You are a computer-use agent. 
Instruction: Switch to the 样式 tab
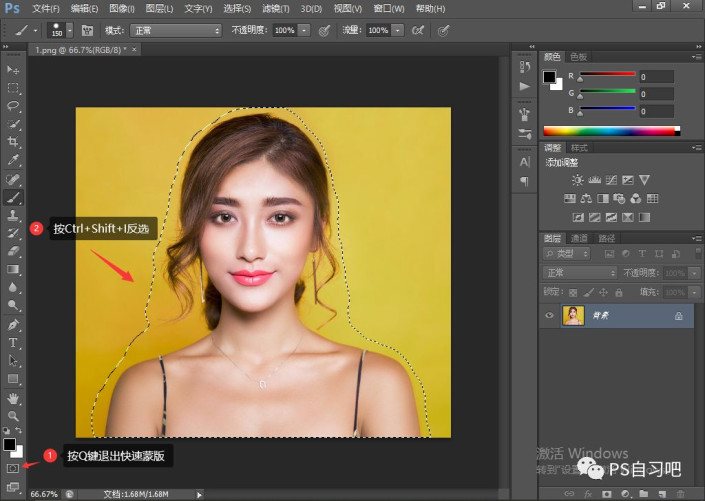tap(579, 147)
